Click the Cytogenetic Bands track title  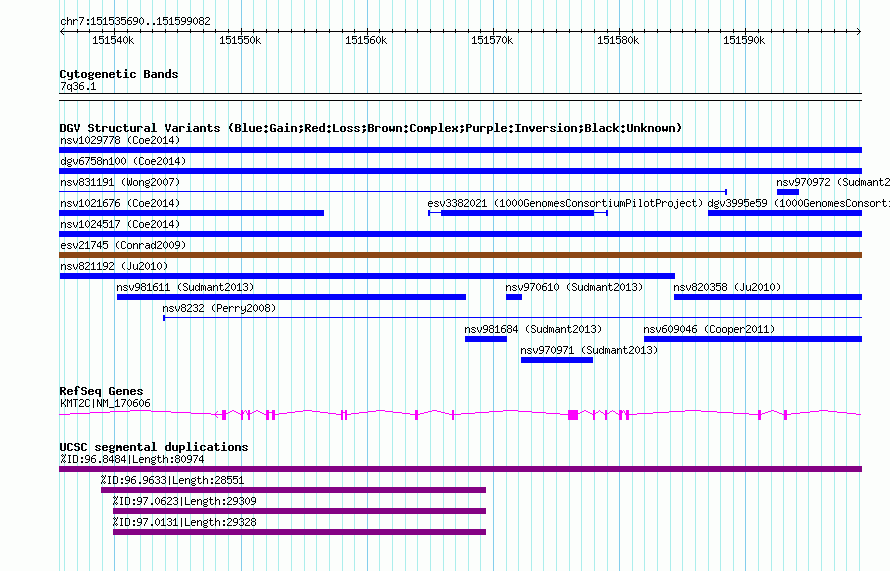(119, 74)
